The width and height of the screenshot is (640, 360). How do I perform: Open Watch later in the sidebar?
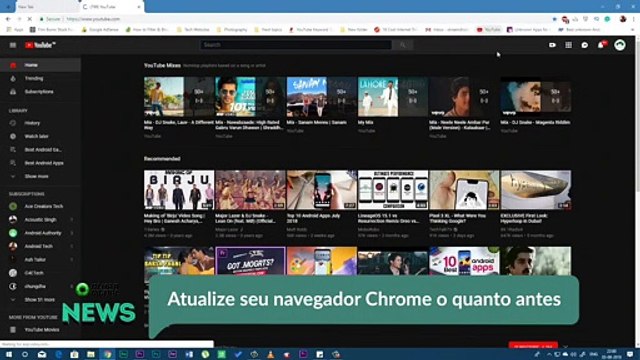[x=40, y=136]
